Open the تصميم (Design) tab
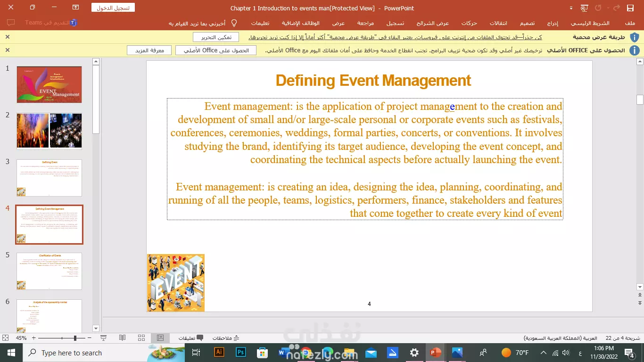The width and height of the screenshot is (644, 362). (527, 23)
